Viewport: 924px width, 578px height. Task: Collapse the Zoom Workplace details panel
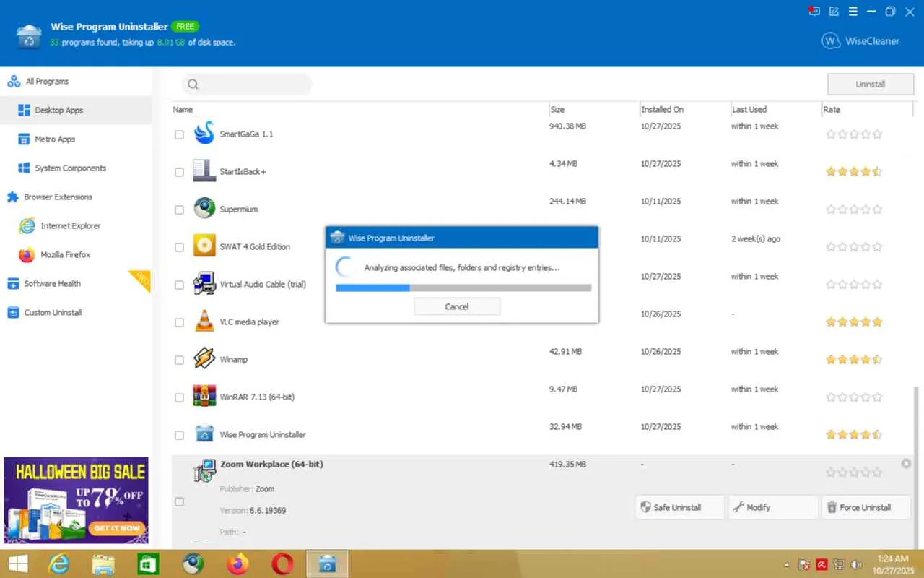point(907,464)
